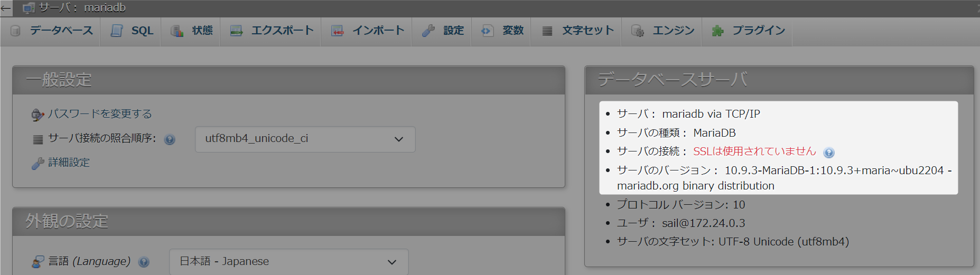
Task: Click help icon next to SSLは使用されていません
Action: pyautogui.click(x=829, y=153)
